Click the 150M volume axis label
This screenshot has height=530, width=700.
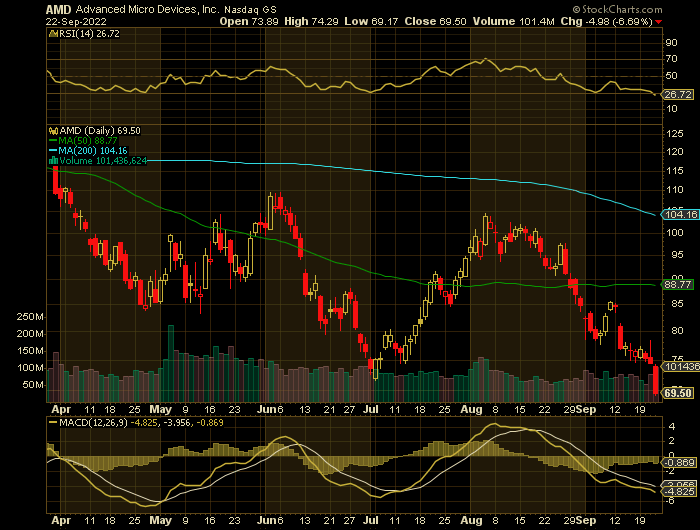pyautogui.click(x=30, y=351)
